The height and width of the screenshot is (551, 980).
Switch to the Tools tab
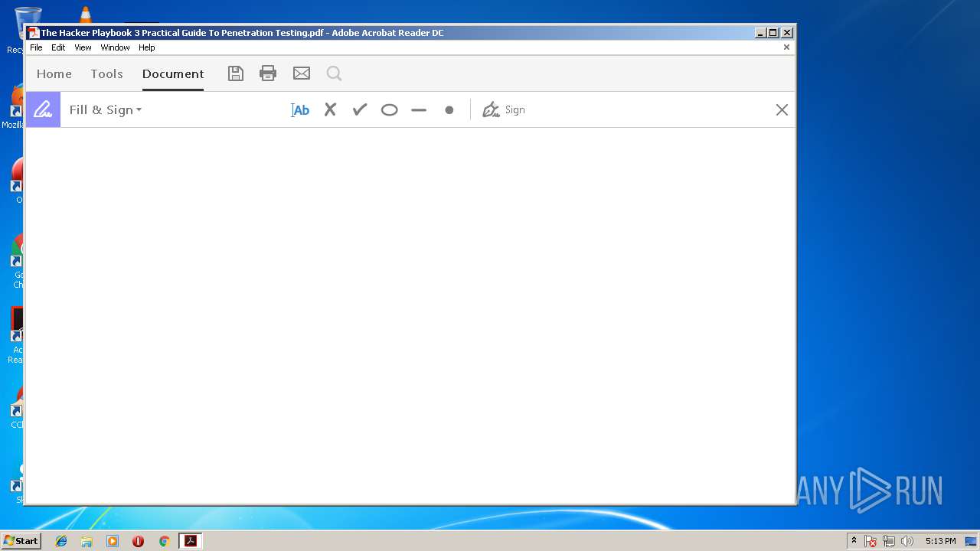click(x=106, y=74)
